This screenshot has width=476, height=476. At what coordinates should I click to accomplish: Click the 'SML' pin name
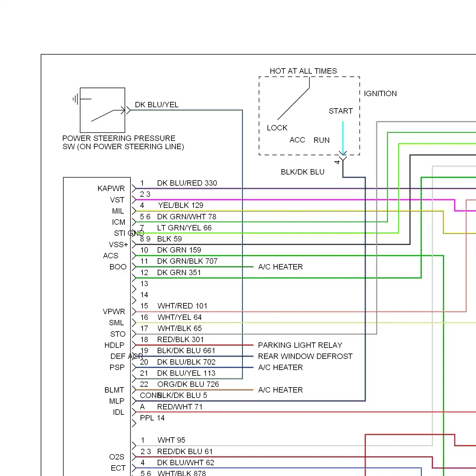click(x=116, y=323)
